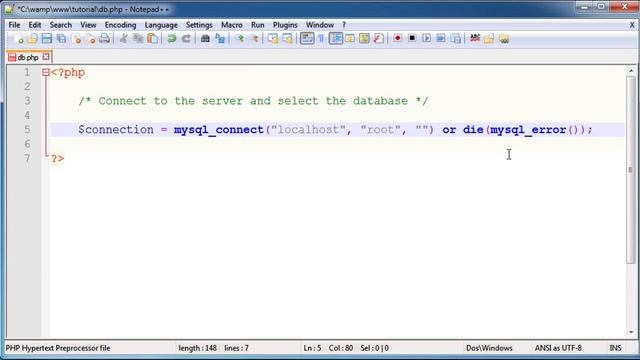Click the User Defined Language toolbar icon

(350, 39)
